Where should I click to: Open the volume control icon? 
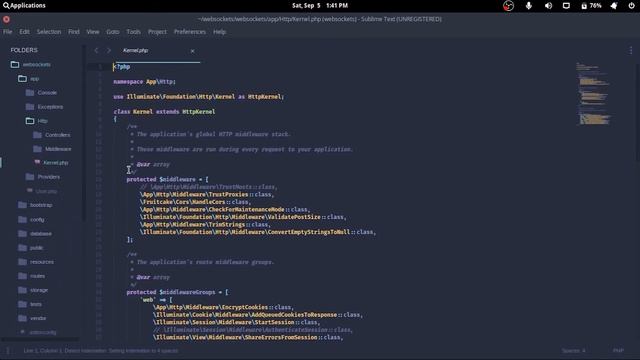548,6
